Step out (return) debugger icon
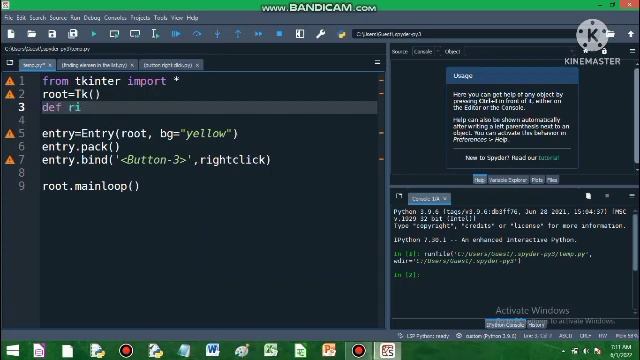The width and height of the screenshot is (640, 360). coord(238,34)
